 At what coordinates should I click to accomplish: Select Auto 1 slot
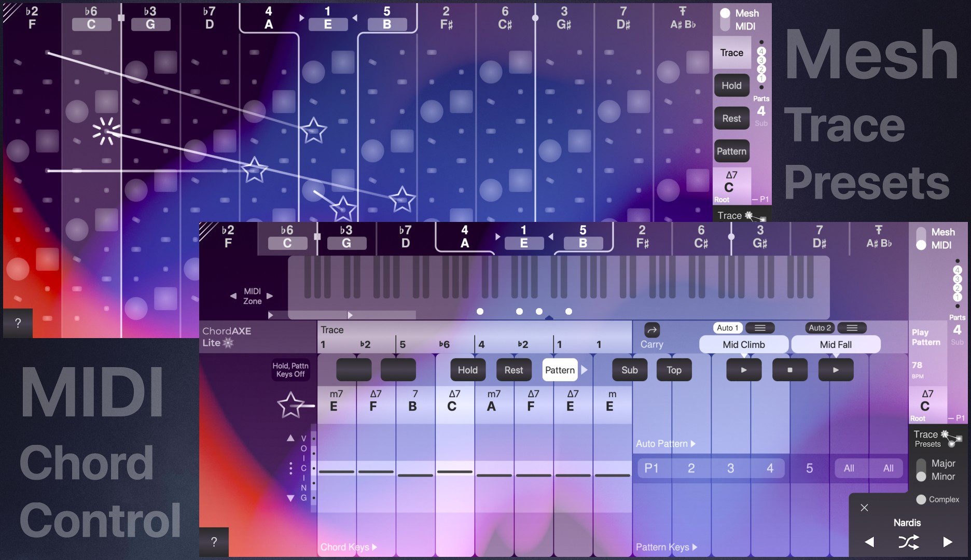[x=728, y=328]
